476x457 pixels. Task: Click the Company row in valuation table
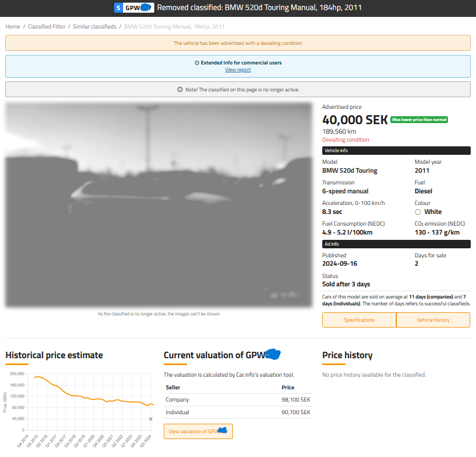tap(238, 400)
